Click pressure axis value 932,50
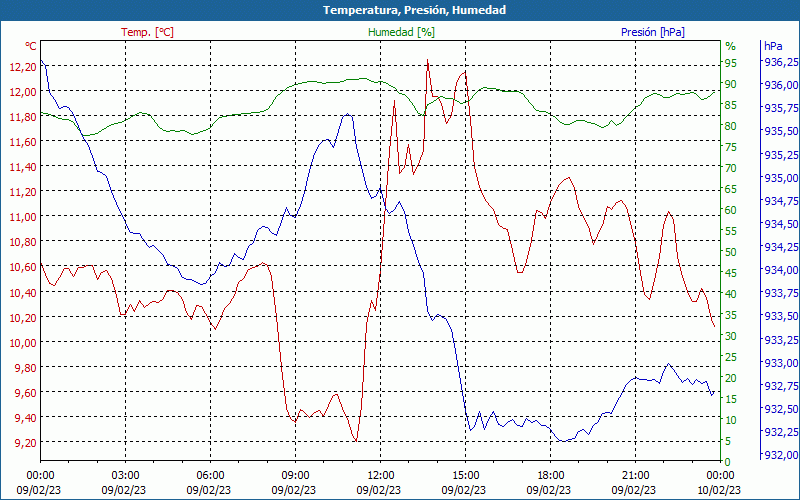800x500 pixels. pos(781,409)
